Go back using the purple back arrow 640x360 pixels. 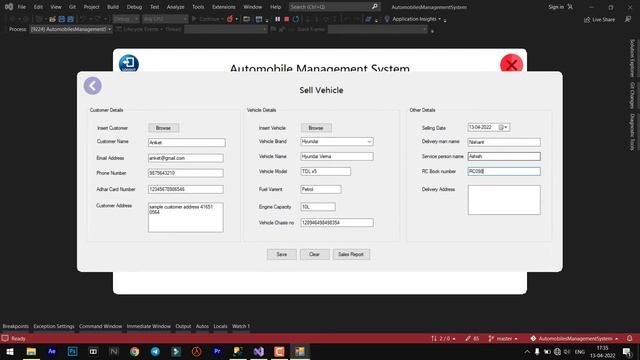tap(93, 86)
